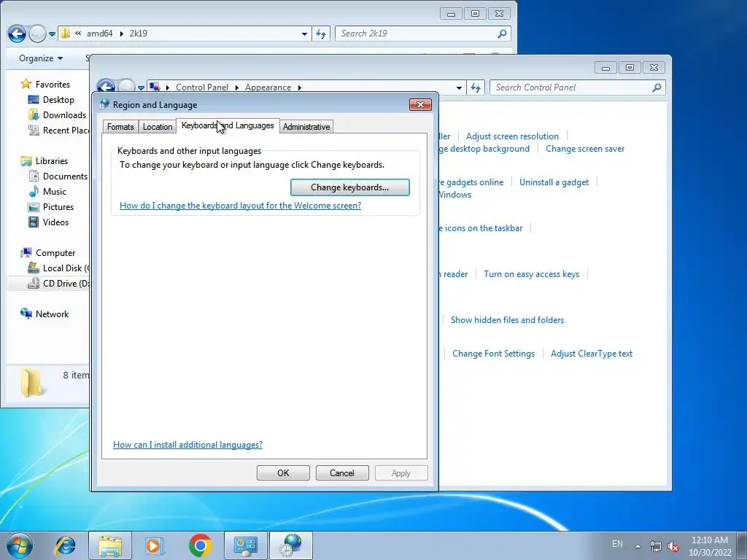747x560 pixels.
Task: Show hidden tray icons arrow
Action: [x=638, y=546]
